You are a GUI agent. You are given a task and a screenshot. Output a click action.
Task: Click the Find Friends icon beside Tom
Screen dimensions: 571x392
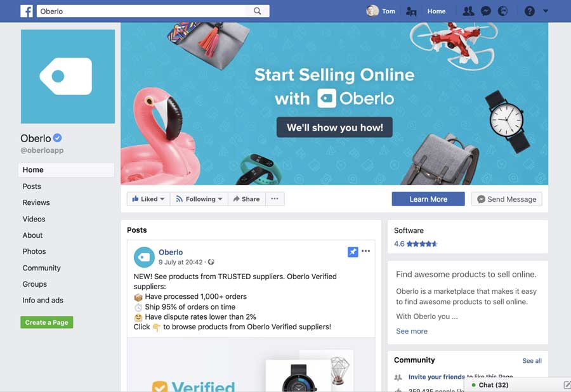click(x=411, y=11)
